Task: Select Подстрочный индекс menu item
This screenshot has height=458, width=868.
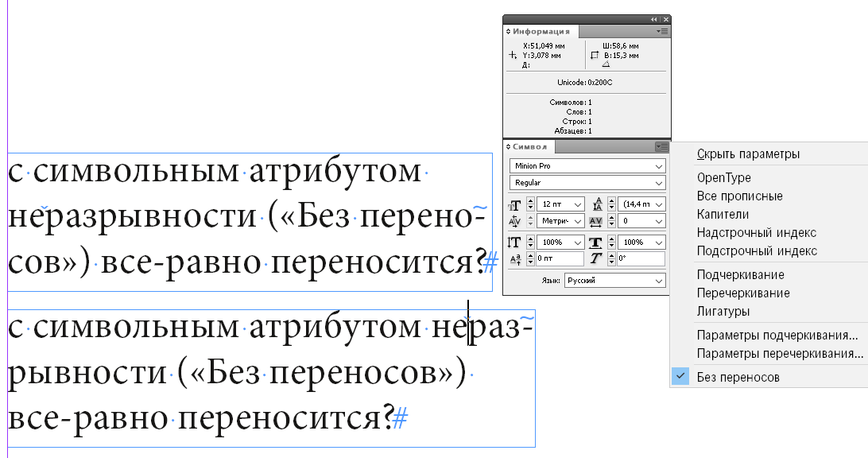Action: click(x=757, y=251)
